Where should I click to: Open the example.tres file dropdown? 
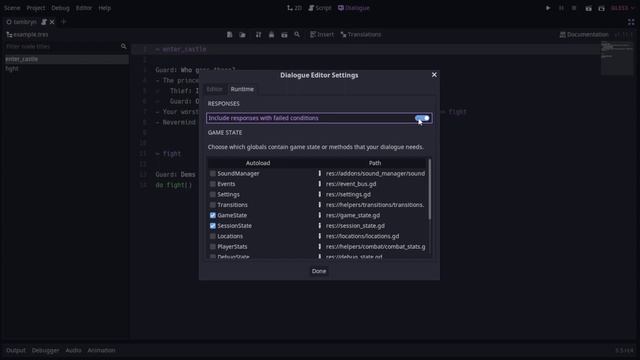click(27, 35)
